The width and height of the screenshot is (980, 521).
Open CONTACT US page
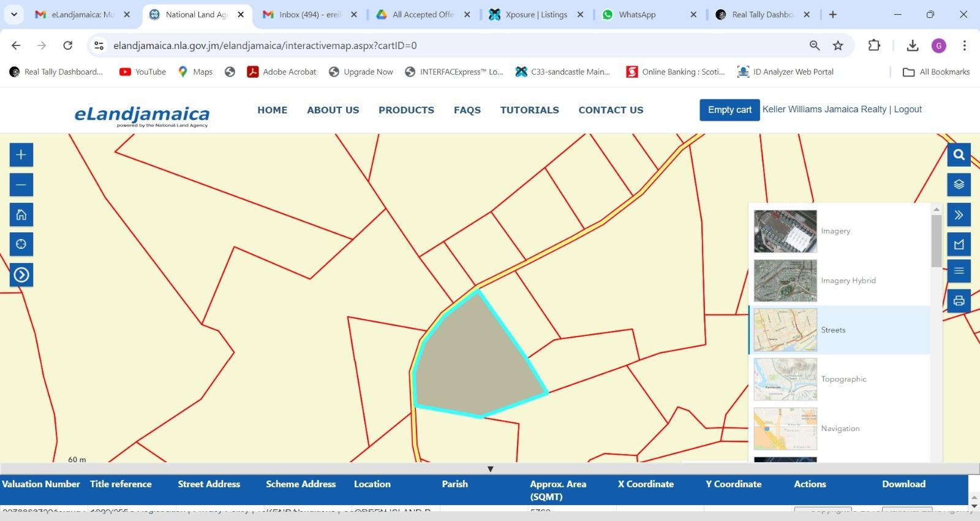pos(611,110)
